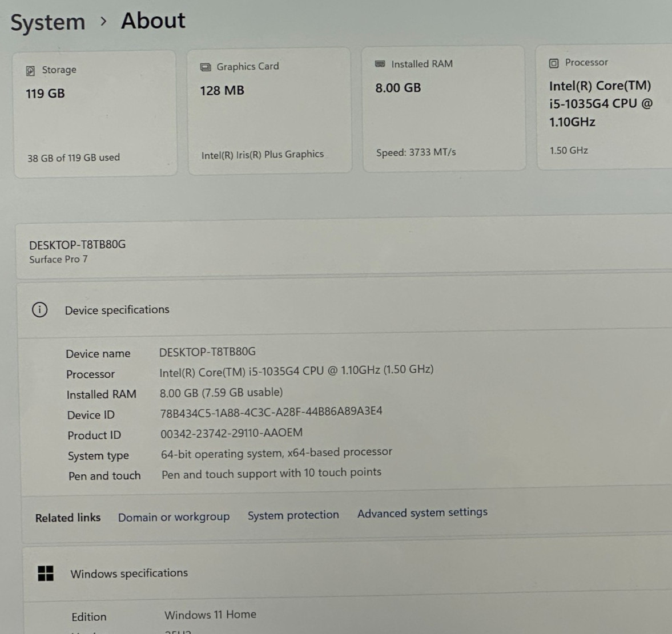Select the '1.50 GHz' text in Processor tile
The image size is (672, 634).
point(569,150)
